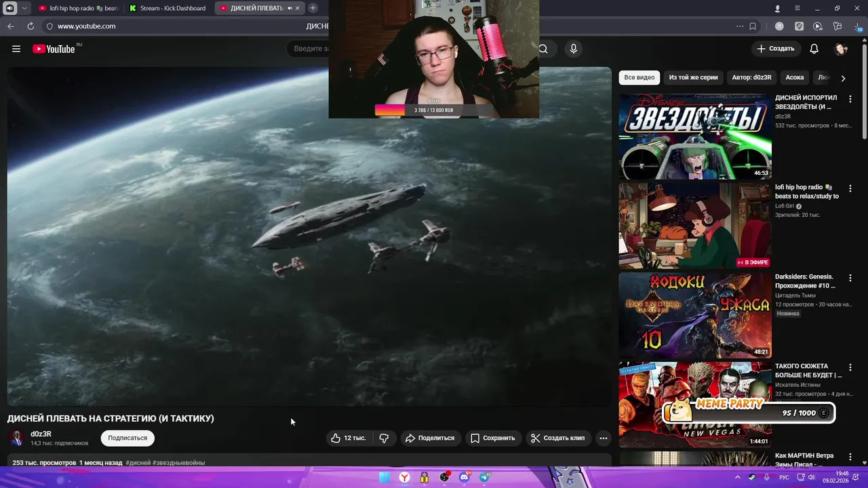Open the browser profile silhouette icon
868x488 pixels.
[x=778, y=8]
